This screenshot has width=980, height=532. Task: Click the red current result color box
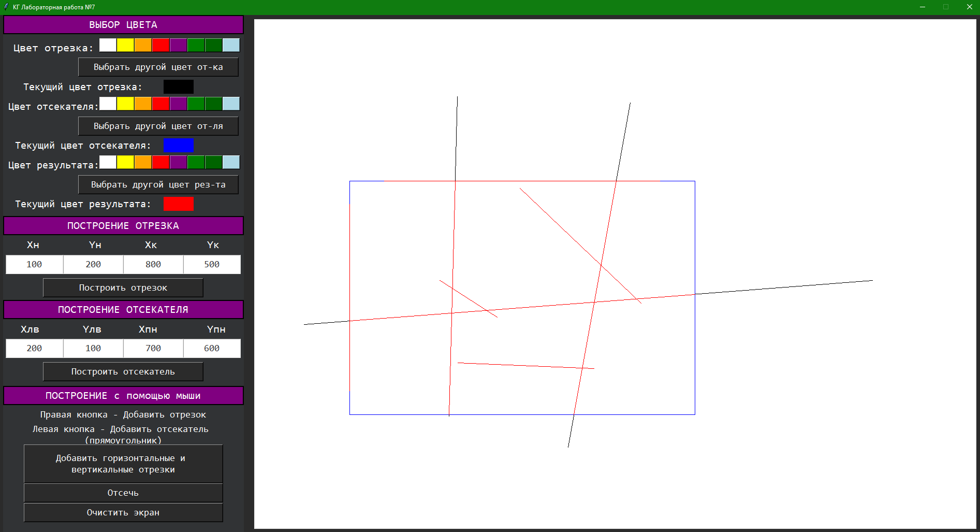179,204
